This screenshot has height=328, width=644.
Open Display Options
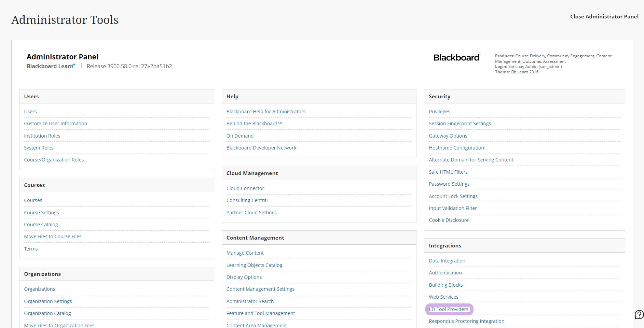[244, 277]
